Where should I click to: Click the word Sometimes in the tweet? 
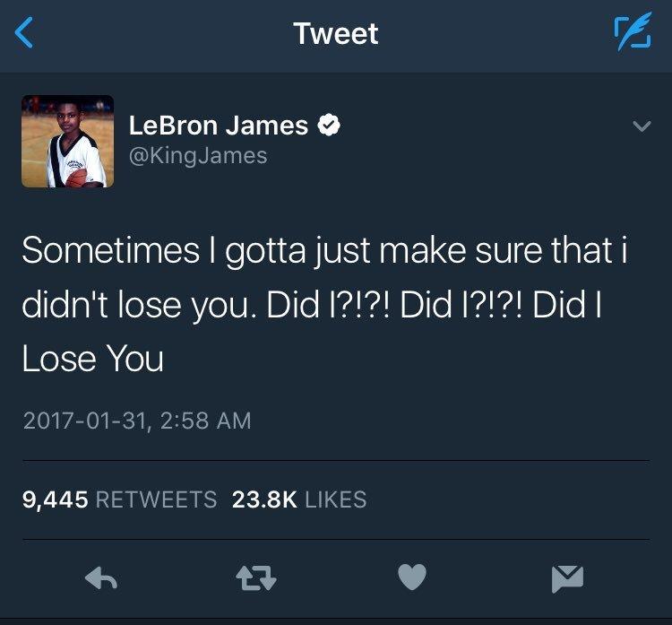[110, 250]
